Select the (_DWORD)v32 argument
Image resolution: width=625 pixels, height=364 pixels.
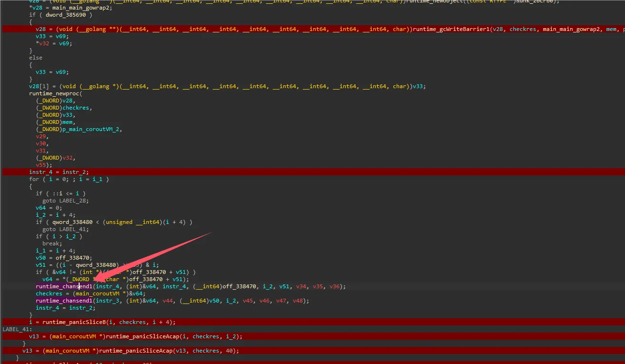pos(56,158)
